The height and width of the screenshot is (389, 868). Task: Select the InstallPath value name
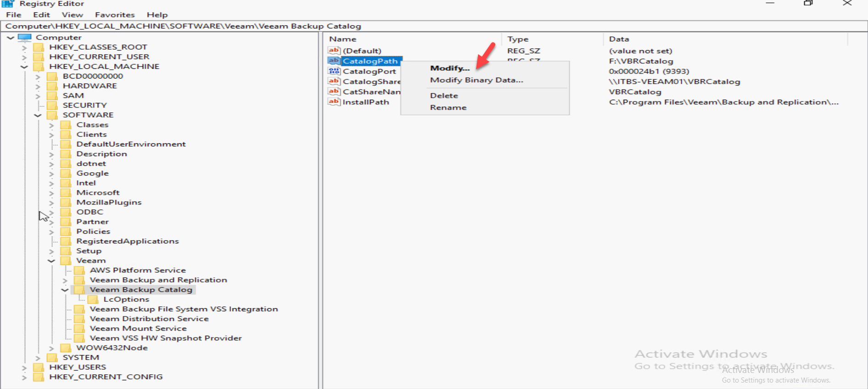tap(366, 102)
